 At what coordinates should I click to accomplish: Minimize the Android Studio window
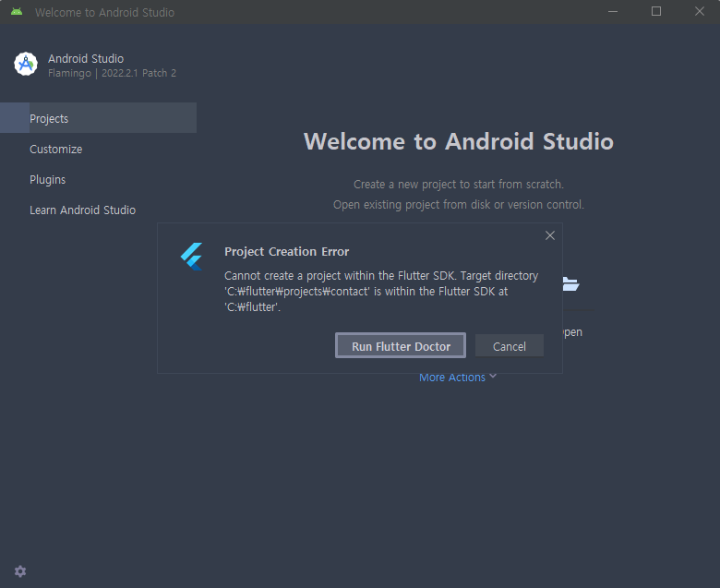[613, 11]
